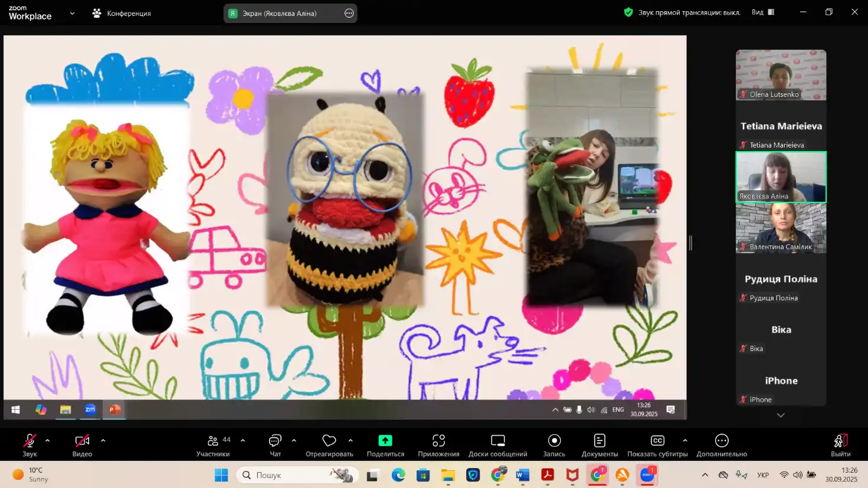Open Whiteboards (Доски сообщений)

[x=497, y=441]
